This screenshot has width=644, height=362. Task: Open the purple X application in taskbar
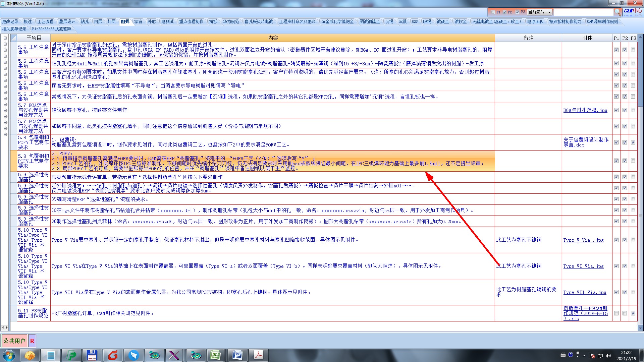pos(174,355)
